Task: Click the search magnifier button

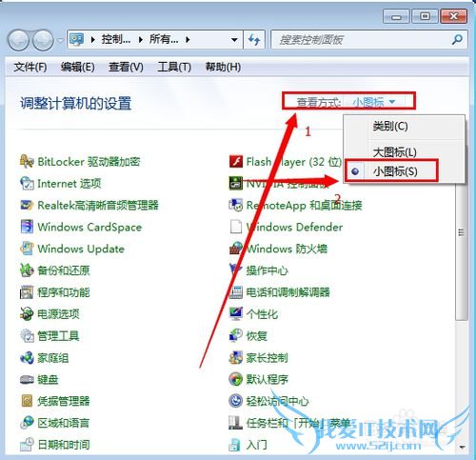Action: (x=457, y=40)
